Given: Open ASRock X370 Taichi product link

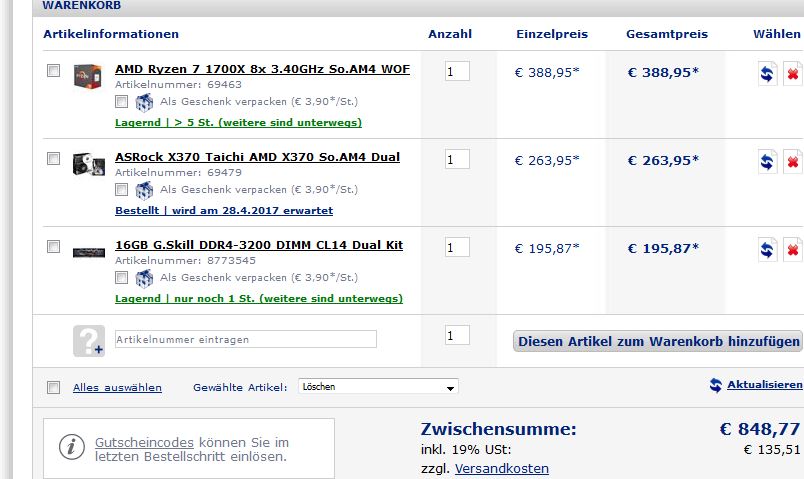Looking at the screenshot, I should point(257,157).
